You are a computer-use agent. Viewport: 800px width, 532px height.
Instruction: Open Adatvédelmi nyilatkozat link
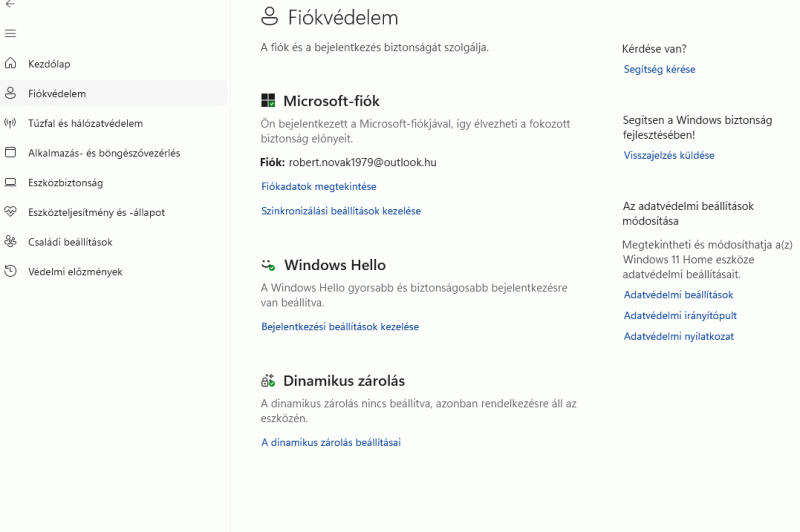(x=678, y=337)
